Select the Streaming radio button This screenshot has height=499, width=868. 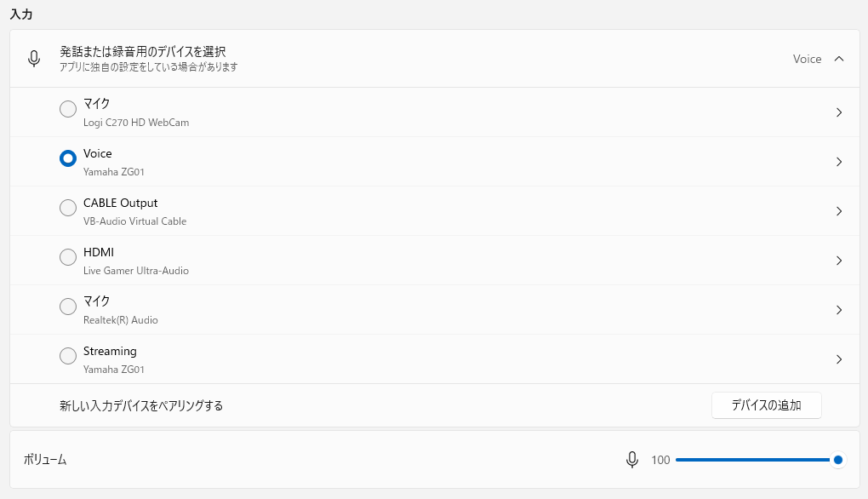click(68, 356)
